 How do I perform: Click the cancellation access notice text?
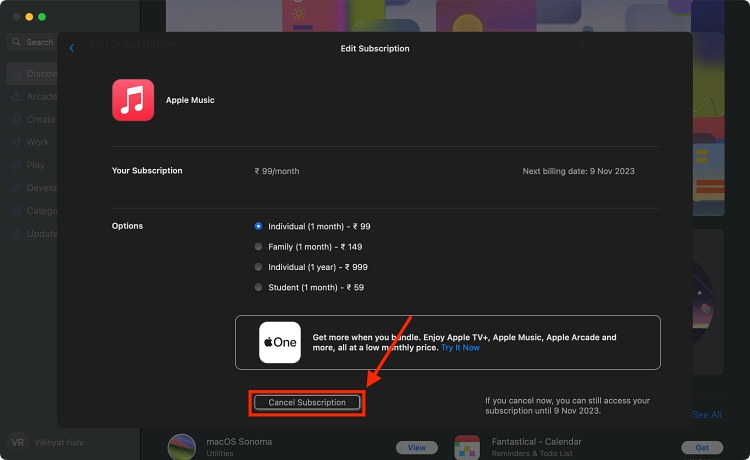(x=567, y=405)
